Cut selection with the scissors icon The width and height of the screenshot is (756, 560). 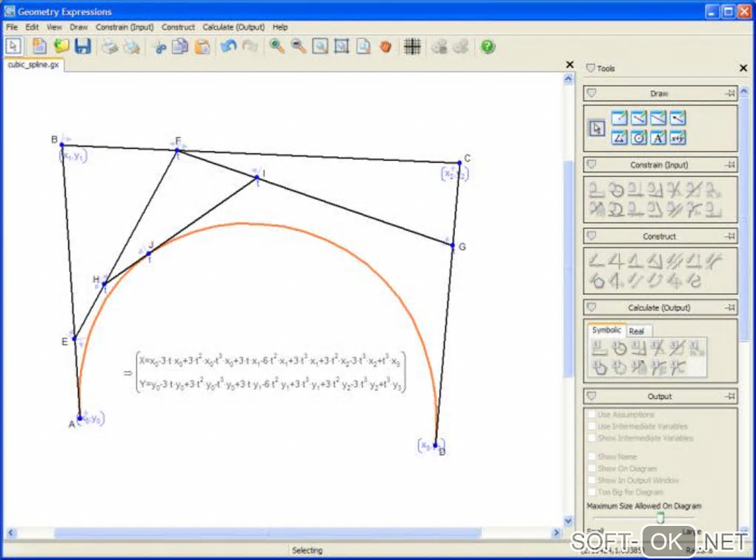[x=160, y=47]
